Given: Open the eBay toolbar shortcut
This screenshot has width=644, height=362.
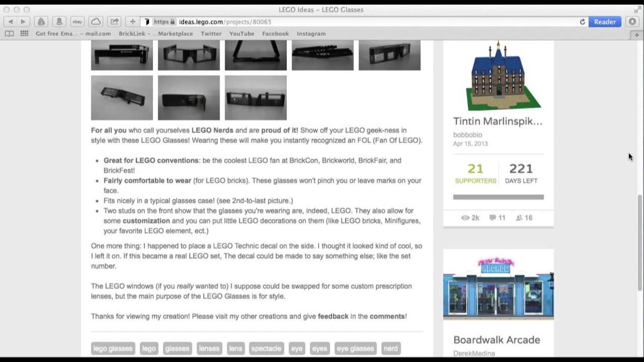Looking at the screenshot, I should click(x=77, y=22).
